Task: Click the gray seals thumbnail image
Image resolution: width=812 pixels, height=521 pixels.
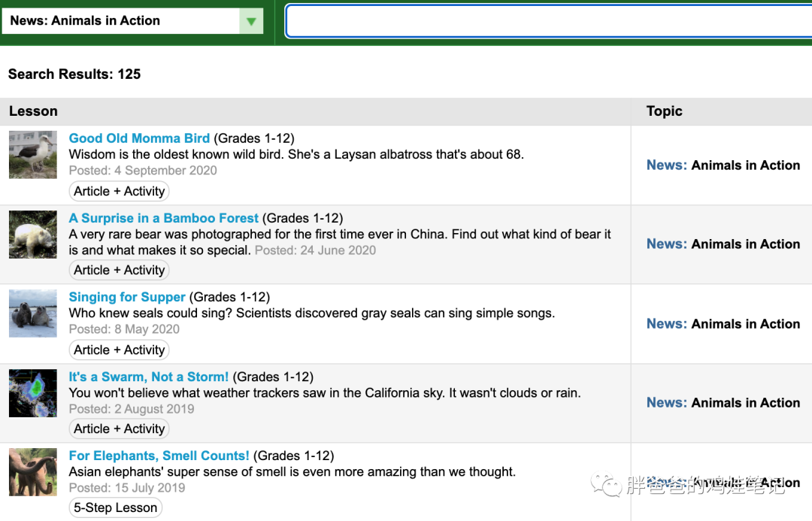Action: [33, 314]
